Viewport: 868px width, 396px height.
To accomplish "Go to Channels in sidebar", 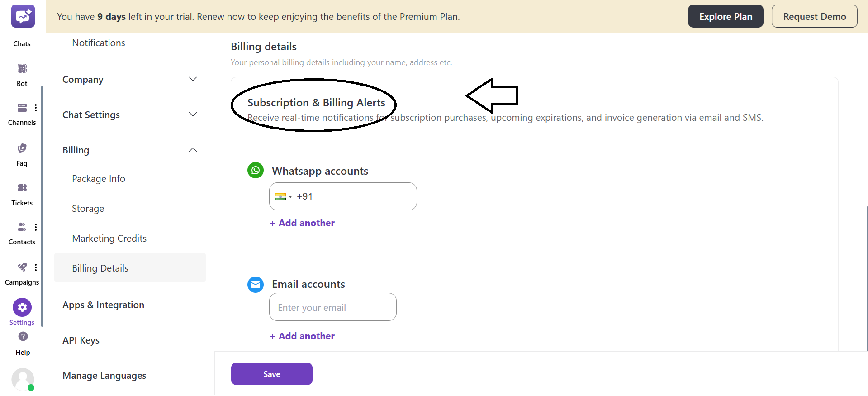I will [22, 108].
